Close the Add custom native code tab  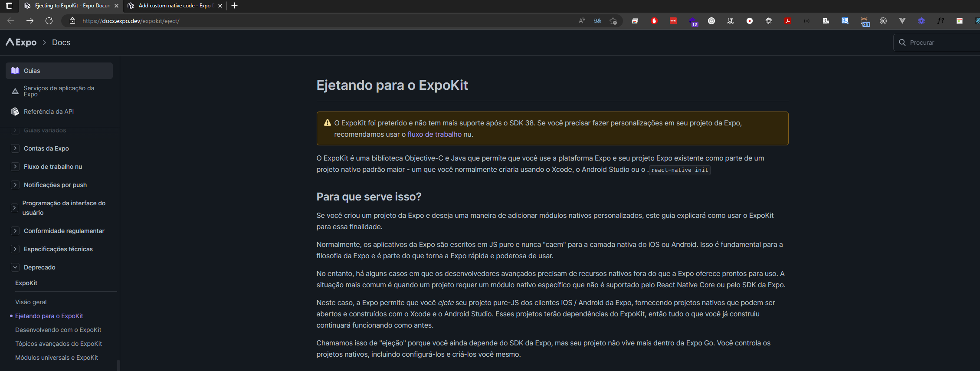point(220,6)
